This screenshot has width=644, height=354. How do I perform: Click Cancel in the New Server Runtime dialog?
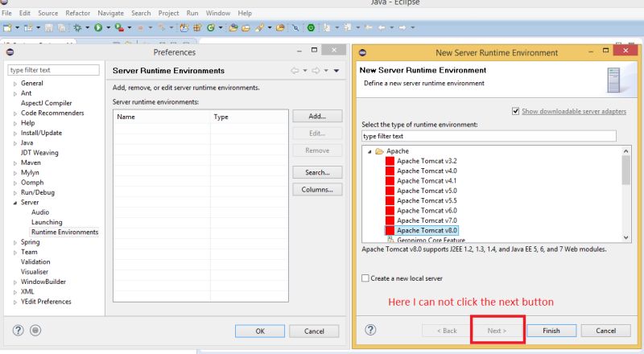(606, 331)
